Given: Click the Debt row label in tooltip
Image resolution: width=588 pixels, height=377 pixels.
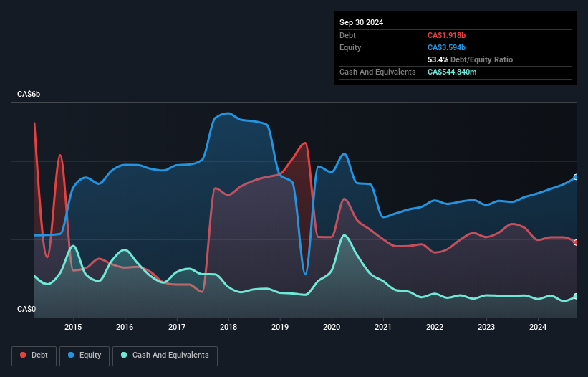Looking at the screenshot, I should 347,35.
